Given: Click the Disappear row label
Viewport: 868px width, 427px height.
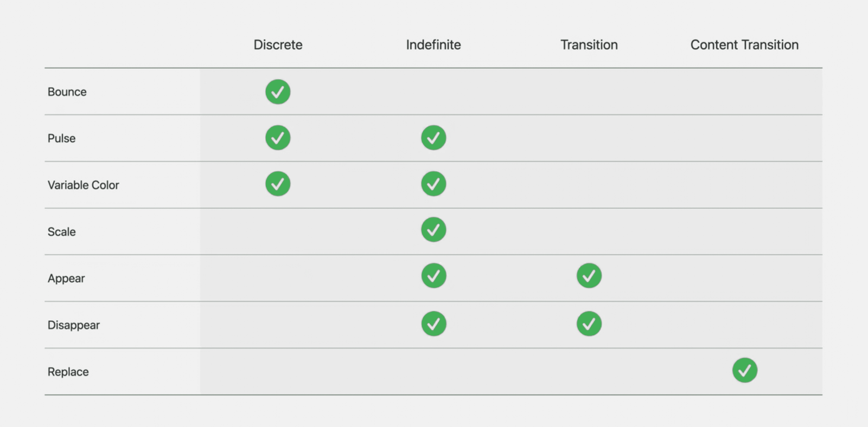Looking at the screenshot, I should coord(74,325).
